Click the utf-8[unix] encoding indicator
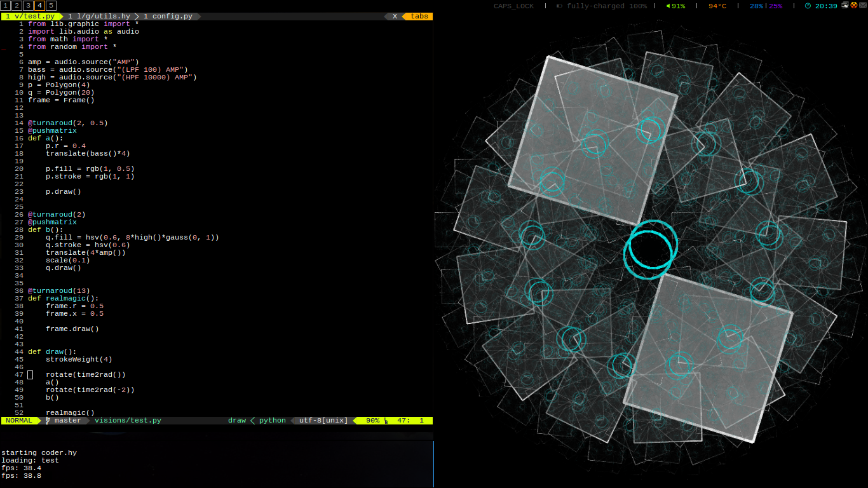868x488 pixels. (323, 420)
